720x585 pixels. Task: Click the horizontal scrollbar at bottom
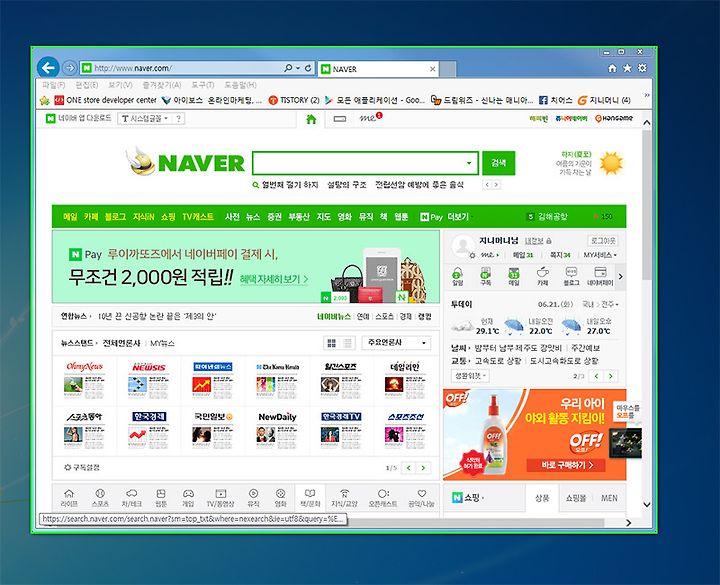pos(475,523)
